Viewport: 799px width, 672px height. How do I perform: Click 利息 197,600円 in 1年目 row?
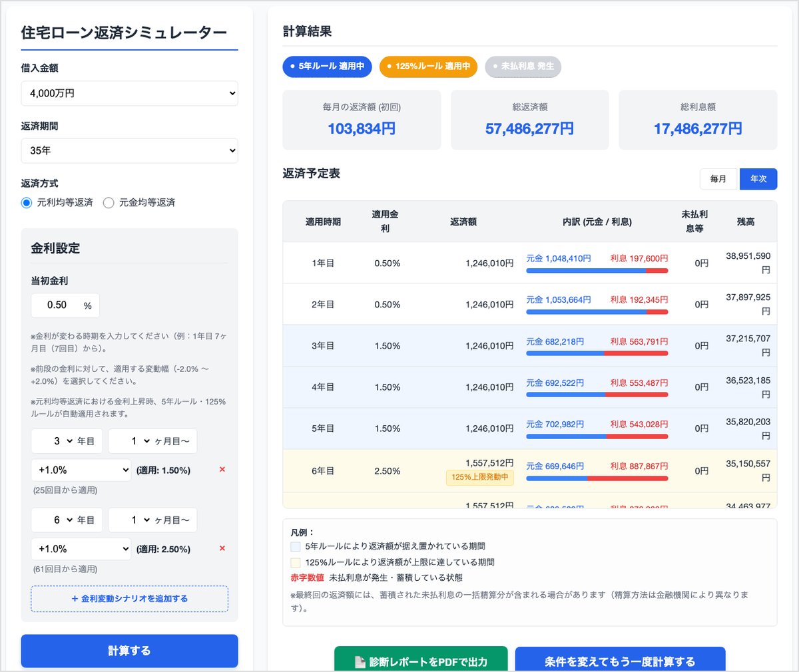pos(639,258)
